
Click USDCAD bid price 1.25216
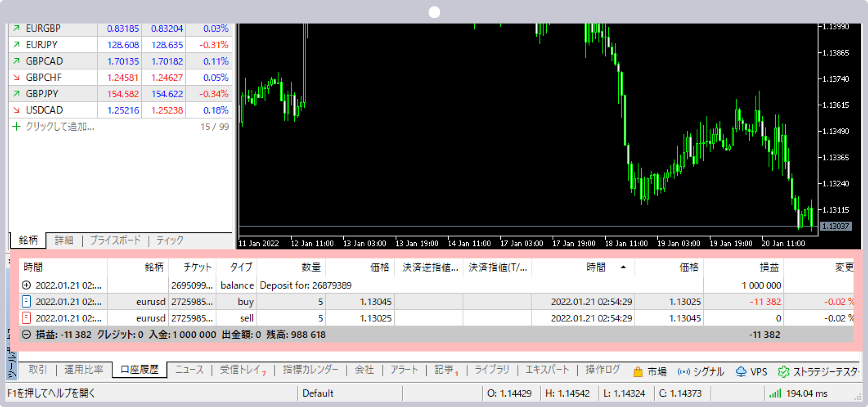(123, 110)
